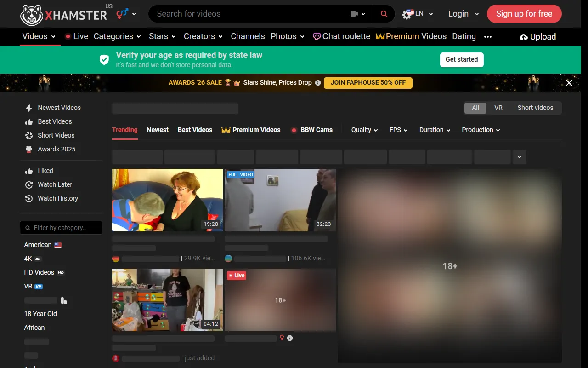Click the info icon under Live thumbnail
Viewport: 588px width, 368px height.
click(290, 338)
